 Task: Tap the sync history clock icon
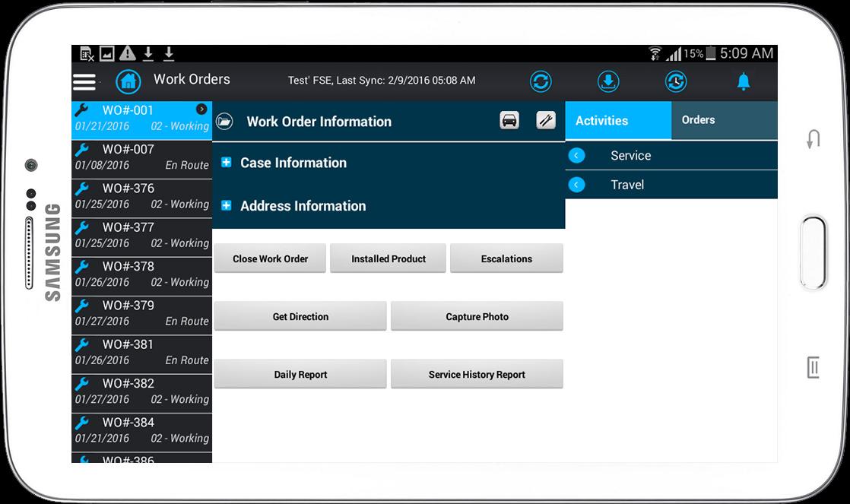(x=675, y=81)
